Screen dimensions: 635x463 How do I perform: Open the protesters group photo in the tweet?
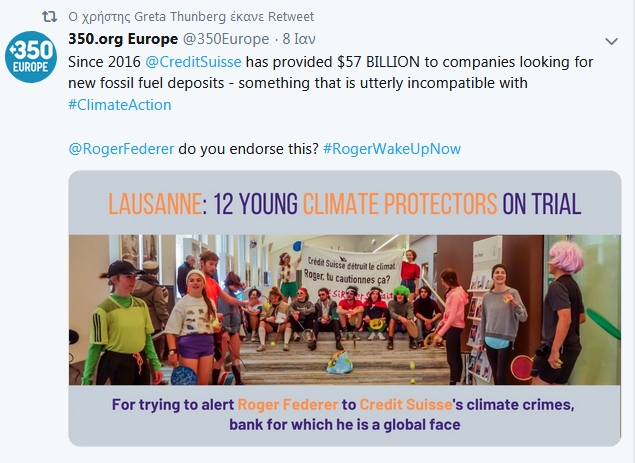pos(345,310)
